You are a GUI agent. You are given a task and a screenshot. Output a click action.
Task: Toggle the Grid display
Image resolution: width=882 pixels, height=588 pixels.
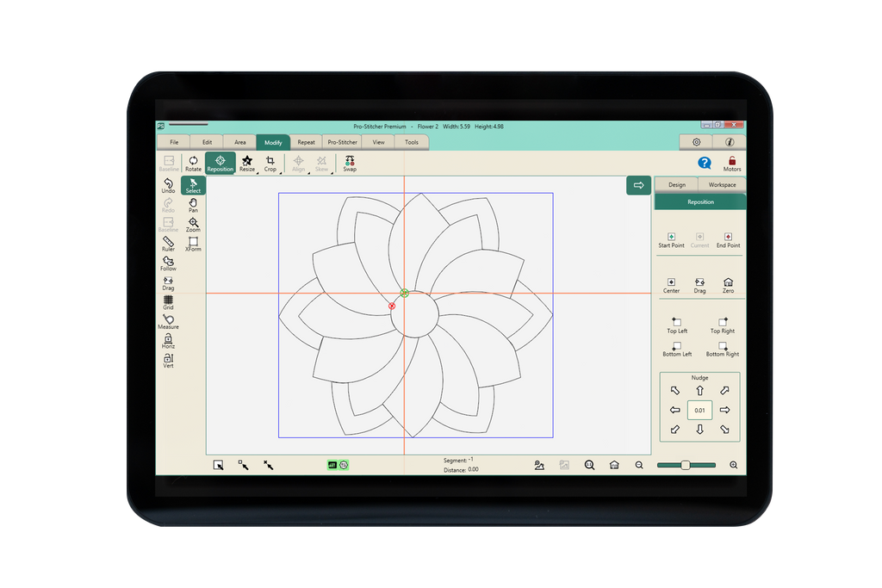[168, 301]
